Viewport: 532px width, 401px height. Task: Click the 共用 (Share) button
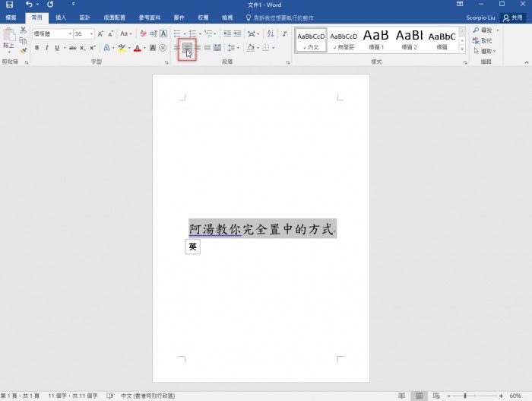click(513, 18)
